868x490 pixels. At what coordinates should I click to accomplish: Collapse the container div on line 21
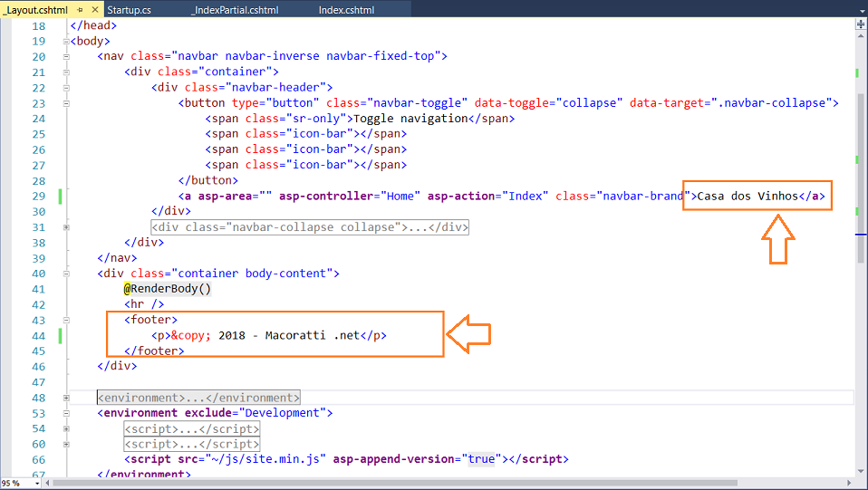tap(66, 72)
